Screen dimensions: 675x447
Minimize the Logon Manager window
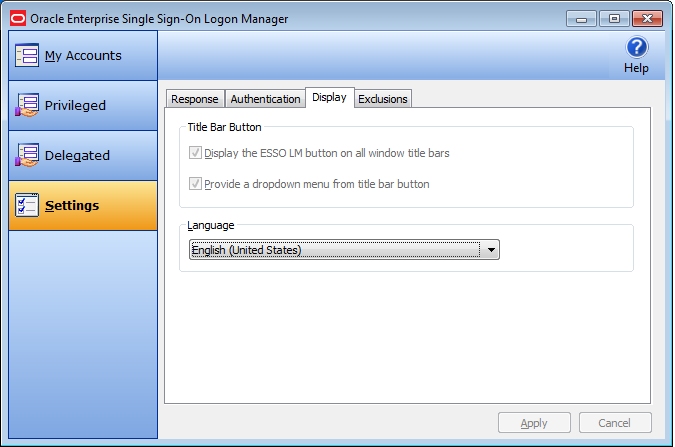point(581,19)
